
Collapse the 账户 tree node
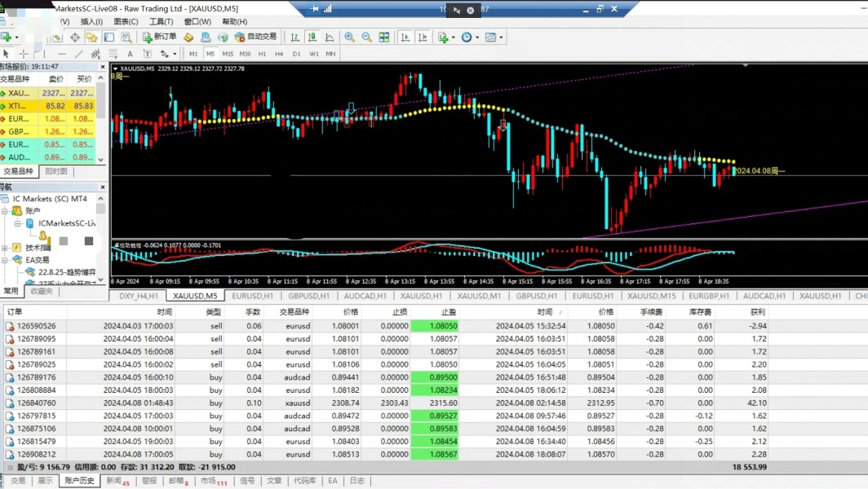[5, 211]
